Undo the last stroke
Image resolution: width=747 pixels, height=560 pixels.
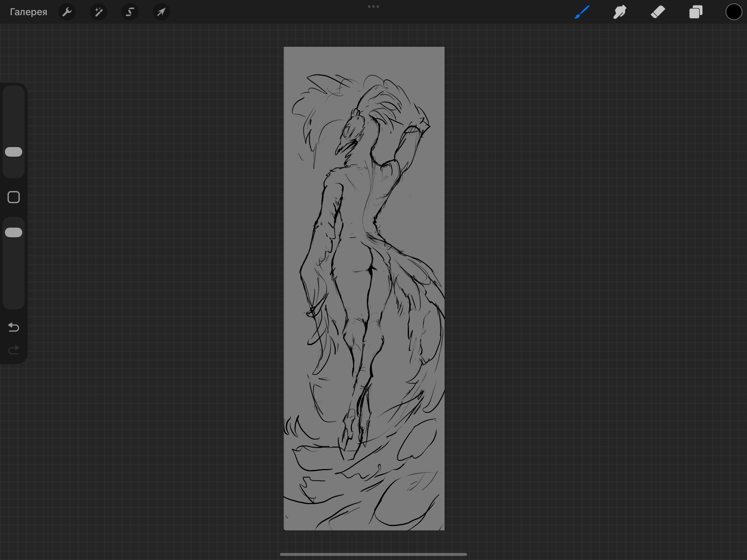14,327
